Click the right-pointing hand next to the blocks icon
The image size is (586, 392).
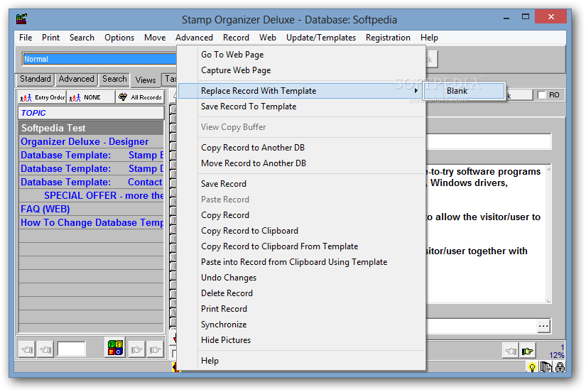(137, 350)
